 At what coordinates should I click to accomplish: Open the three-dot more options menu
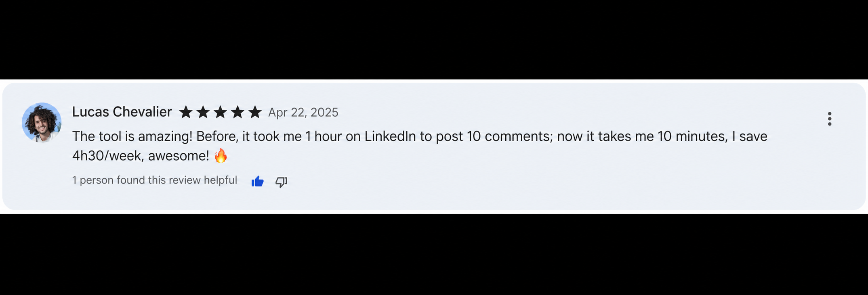click(x=829, y=119)
